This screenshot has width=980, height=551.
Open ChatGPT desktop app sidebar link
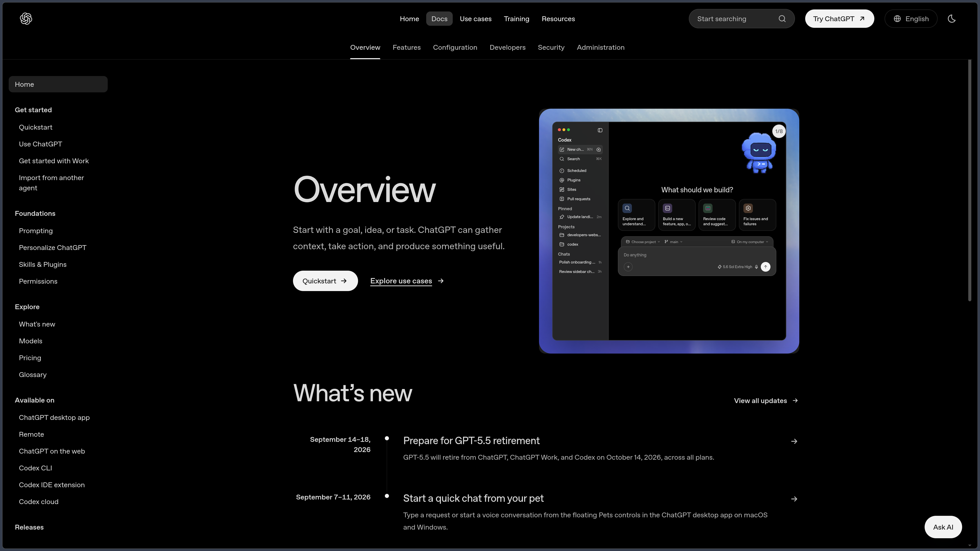[54, 418]
